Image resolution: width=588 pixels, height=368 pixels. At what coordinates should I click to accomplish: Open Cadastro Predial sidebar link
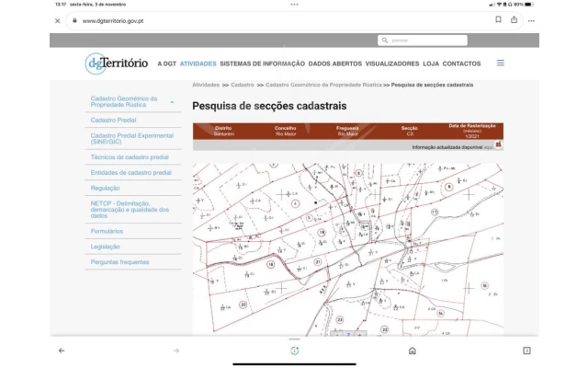click(x=113, y=120)
